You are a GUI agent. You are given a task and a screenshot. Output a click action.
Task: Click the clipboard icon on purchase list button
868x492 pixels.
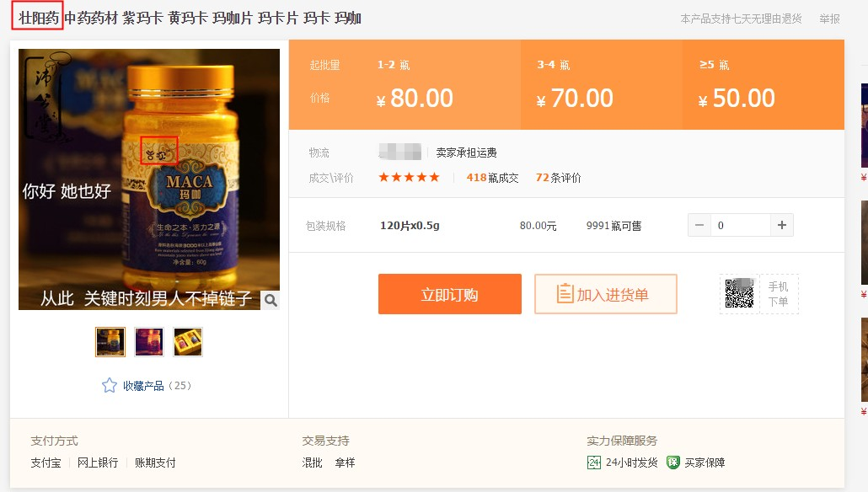pyautogui.click(x=565, y=294)
